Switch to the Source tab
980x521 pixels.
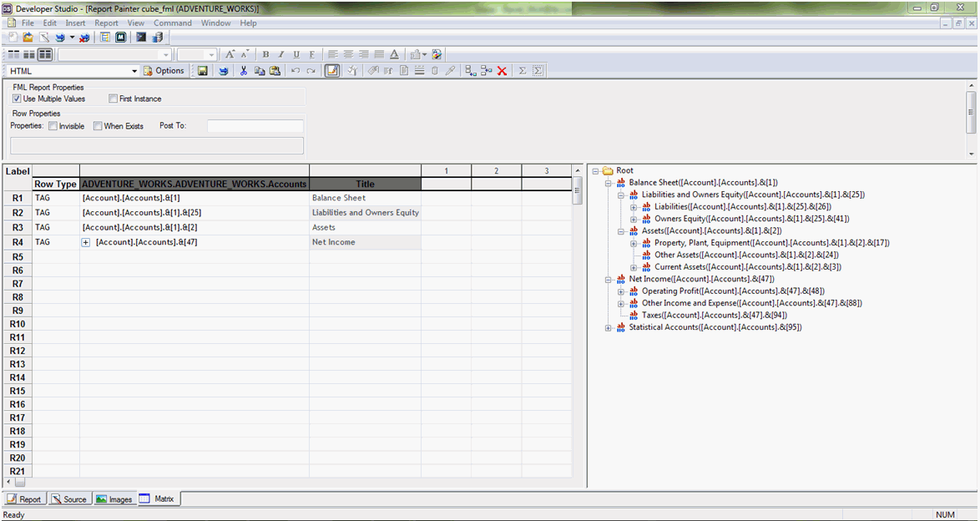tap(69, 498)
